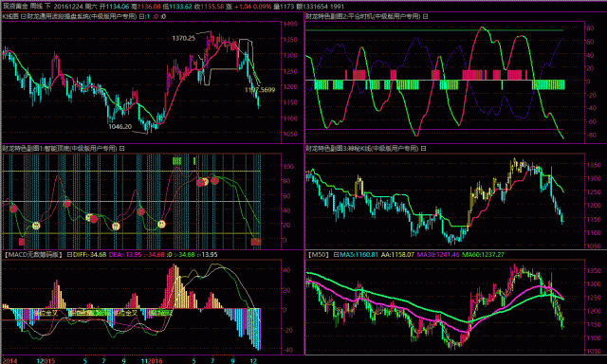
Task: Click the 财龙特色副图1 智能顶底 title
Action: (x=60, y=148)
